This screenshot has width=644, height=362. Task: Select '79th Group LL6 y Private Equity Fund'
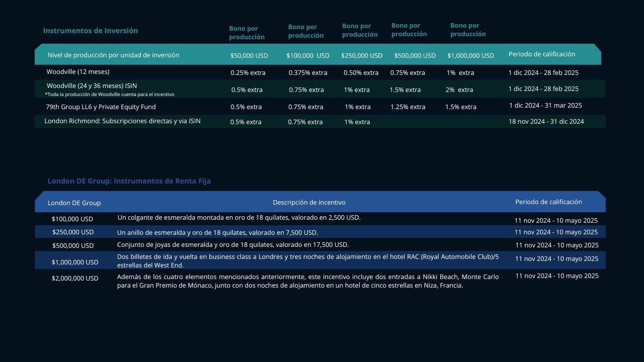click(101, 107)
